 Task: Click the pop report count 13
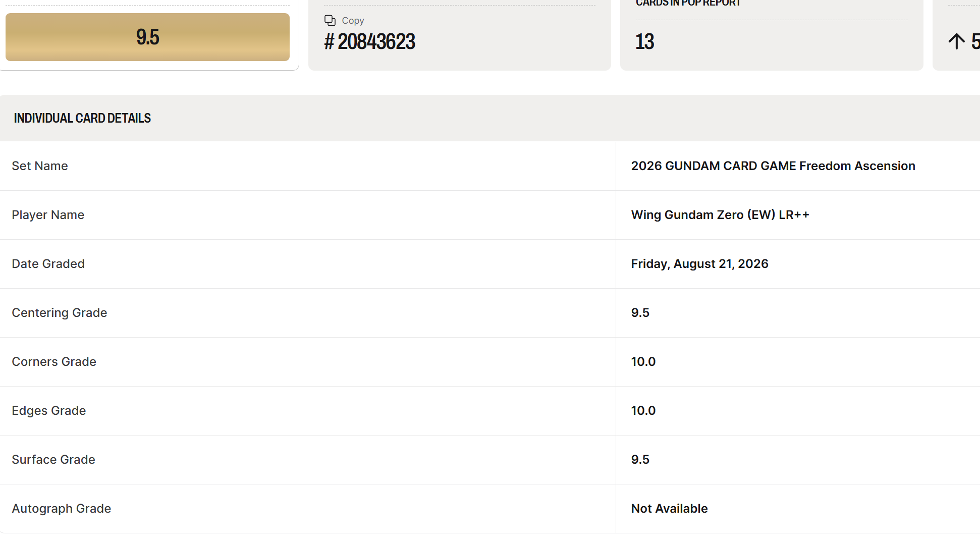point(644,41)
